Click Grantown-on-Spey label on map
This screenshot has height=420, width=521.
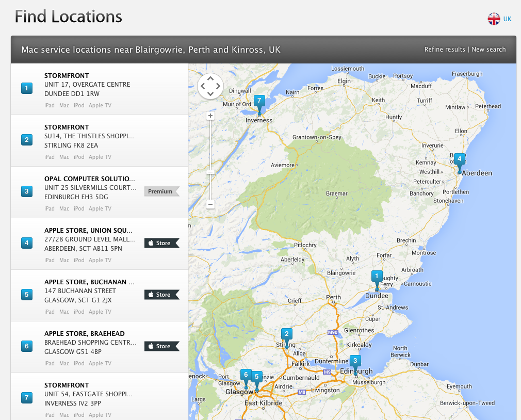point(317,137)
